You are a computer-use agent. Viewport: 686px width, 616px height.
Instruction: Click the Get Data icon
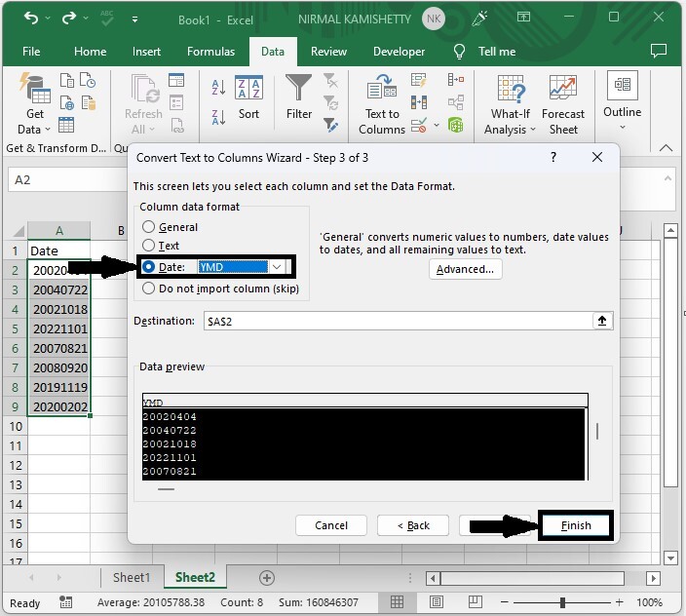(x=35, y=88)
